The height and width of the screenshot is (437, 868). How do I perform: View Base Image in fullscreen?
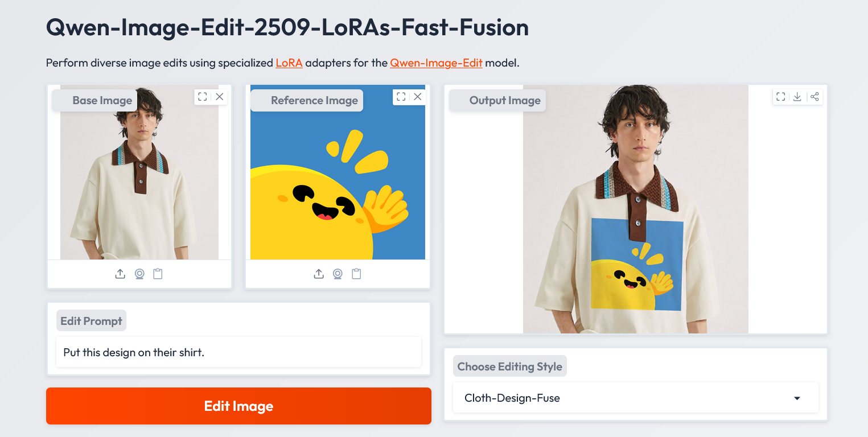pyautogui.click(x=203, y=97)
